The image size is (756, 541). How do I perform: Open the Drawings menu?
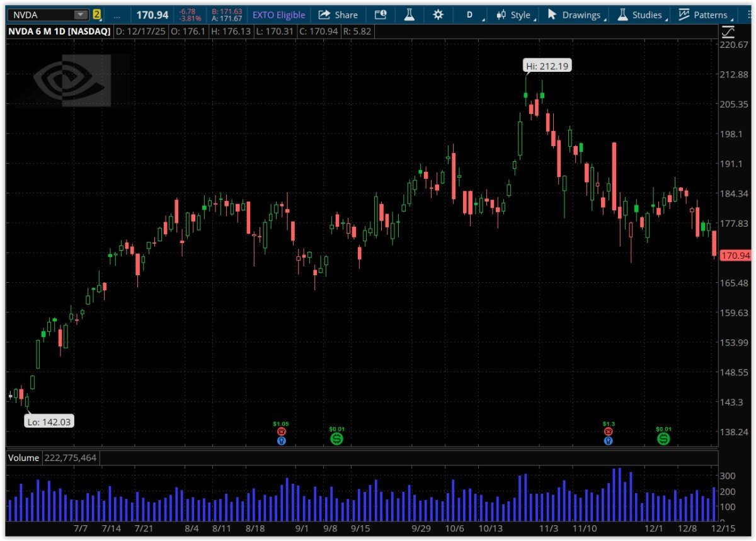[x=576, y=15]
